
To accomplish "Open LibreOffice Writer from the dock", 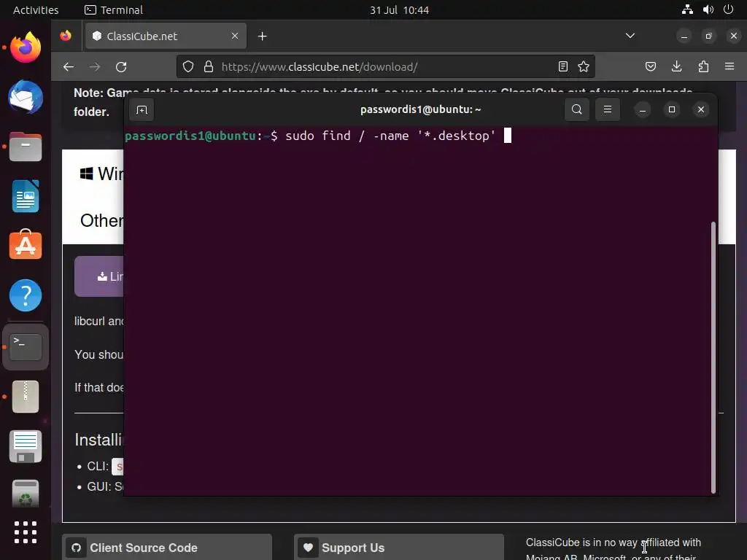I will (26, 196).
